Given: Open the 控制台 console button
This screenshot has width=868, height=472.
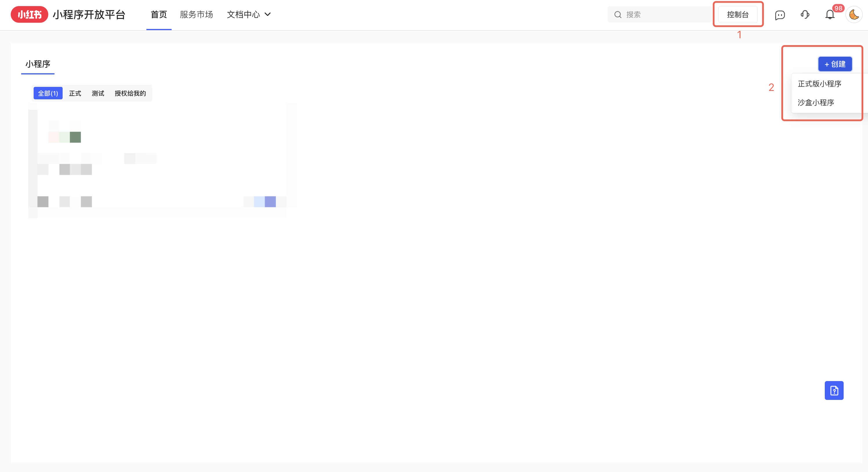Looking at the screenshot, I should [738, 14].
